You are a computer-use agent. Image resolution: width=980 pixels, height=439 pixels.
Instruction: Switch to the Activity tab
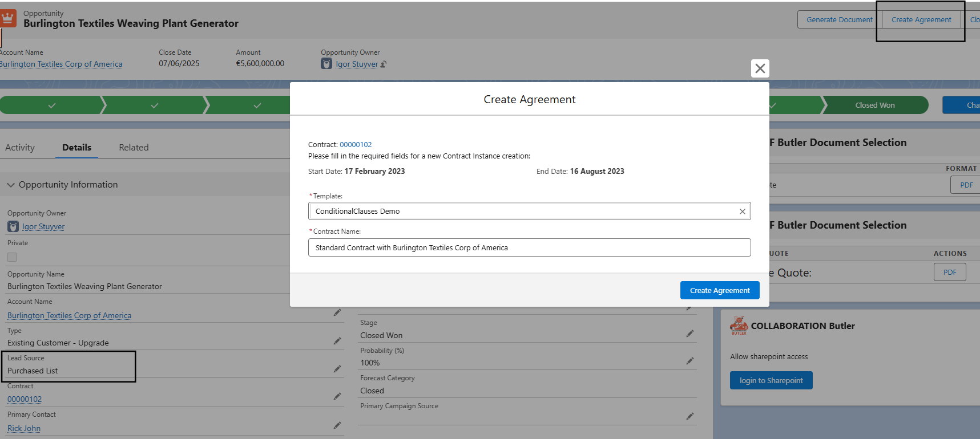point(20,148)
